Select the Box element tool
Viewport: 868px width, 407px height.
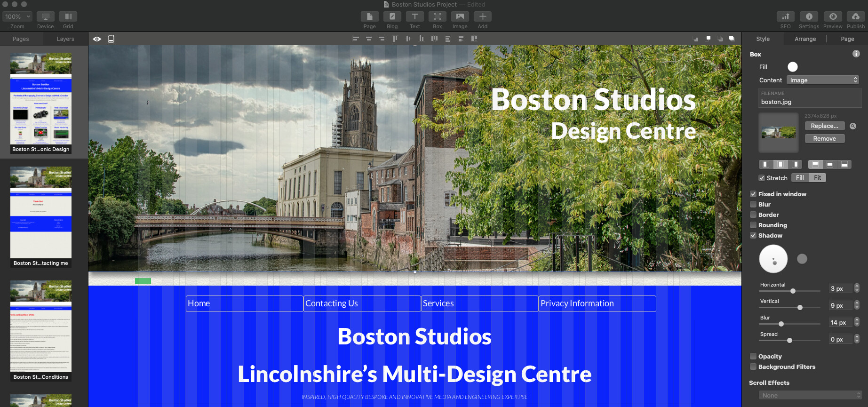(438, 16)
